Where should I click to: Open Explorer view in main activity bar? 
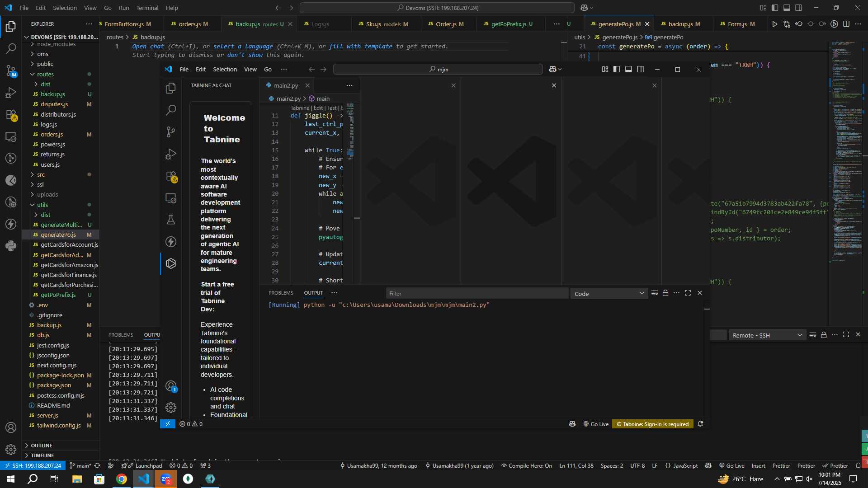pos(11,27)
